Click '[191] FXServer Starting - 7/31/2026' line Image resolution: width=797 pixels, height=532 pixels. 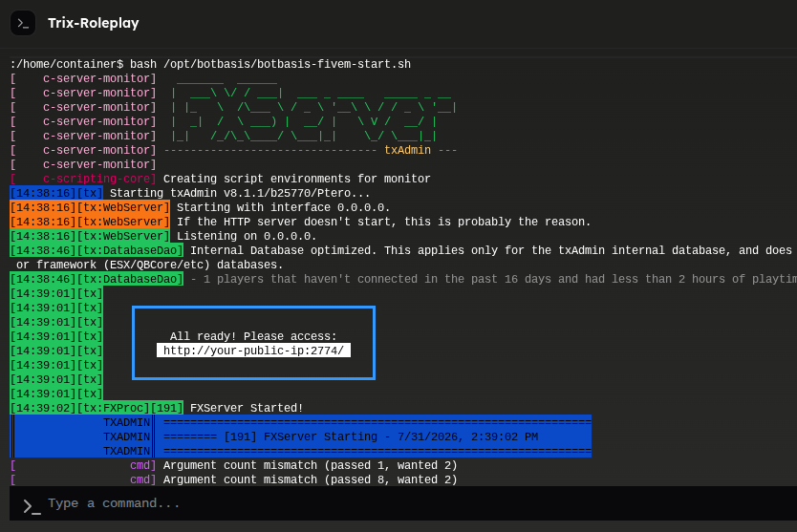click(351, 436)
